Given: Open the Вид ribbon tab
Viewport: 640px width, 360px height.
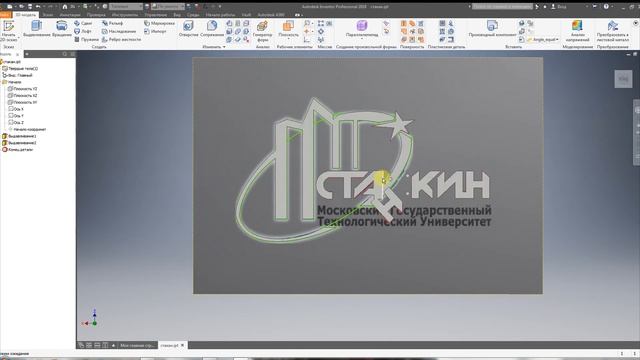Looking at the screenshot, I should pyautogui.click(x=177, y=15).
